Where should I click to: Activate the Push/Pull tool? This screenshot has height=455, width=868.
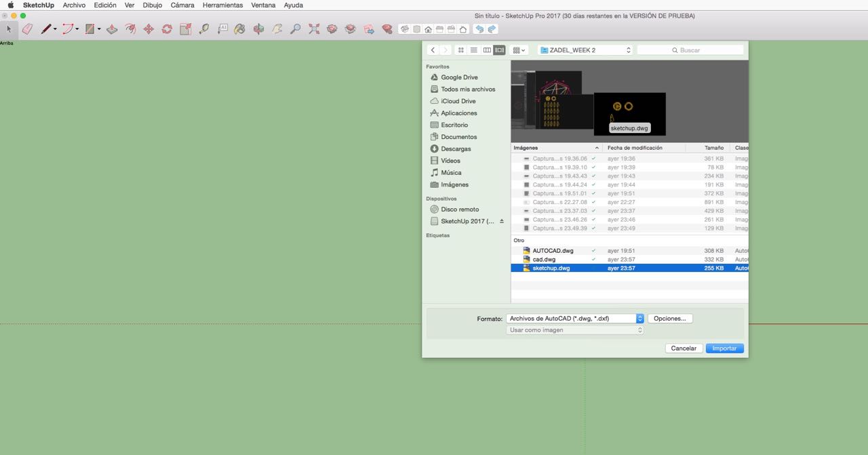point(112,29)
